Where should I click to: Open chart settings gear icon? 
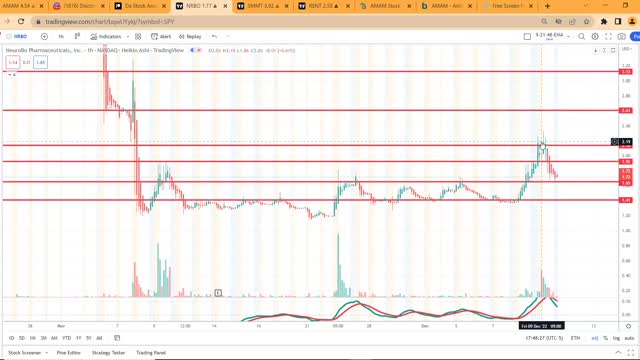click(x=595, y=36)
